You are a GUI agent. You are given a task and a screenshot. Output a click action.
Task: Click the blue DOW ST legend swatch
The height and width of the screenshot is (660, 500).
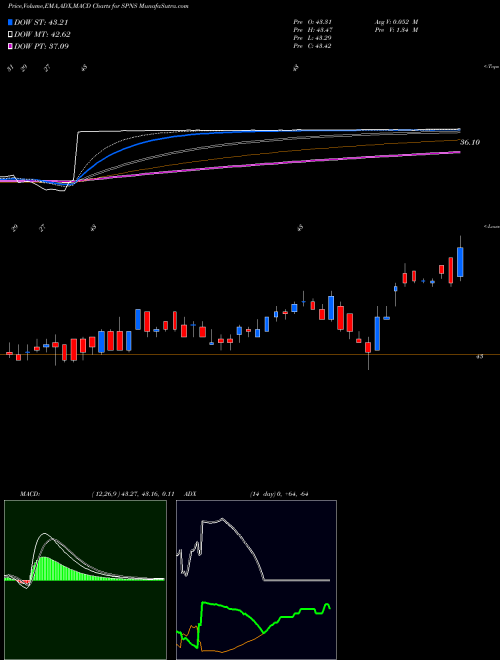(11, 22)
